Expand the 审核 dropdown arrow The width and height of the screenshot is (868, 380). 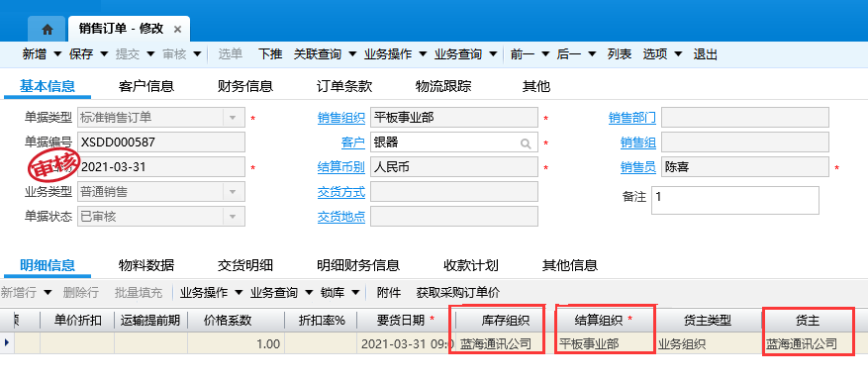(197, 54)
